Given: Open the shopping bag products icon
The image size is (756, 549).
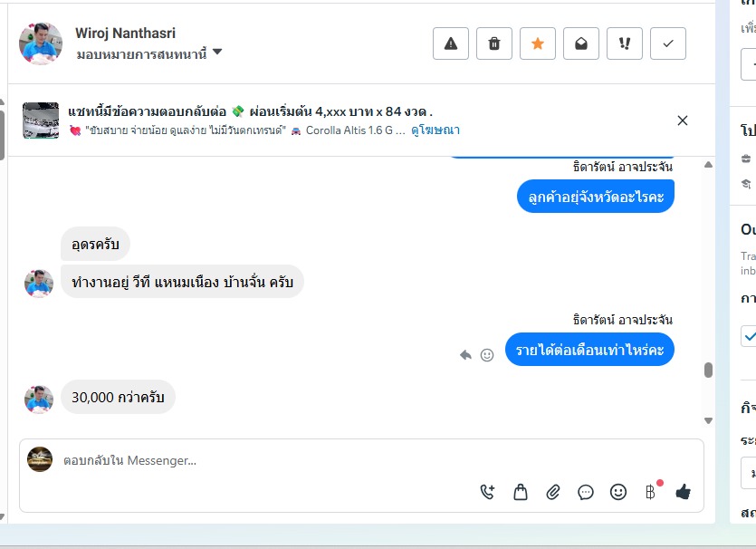Looking at the screenshot, I should pos(521,492).
